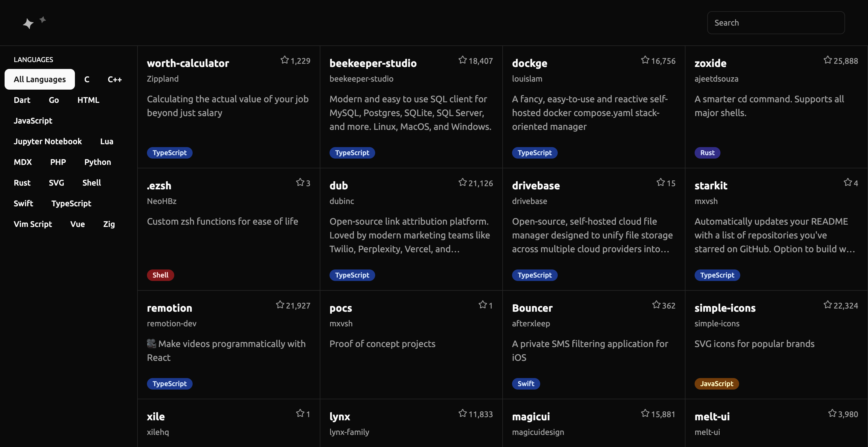The image size is (868, 447).
Task: Click the star icon on Bouncer card
Action: (x=656, y=305)
